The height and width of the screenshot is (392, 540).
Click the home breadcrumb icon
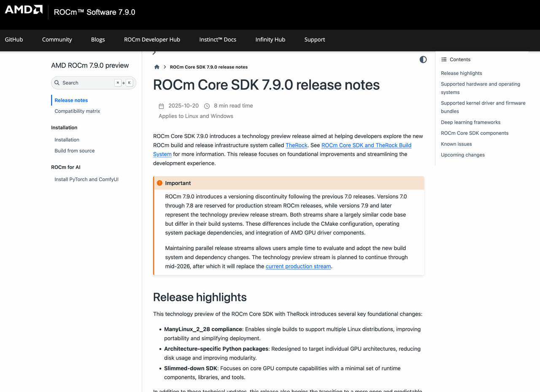point(157,67)
